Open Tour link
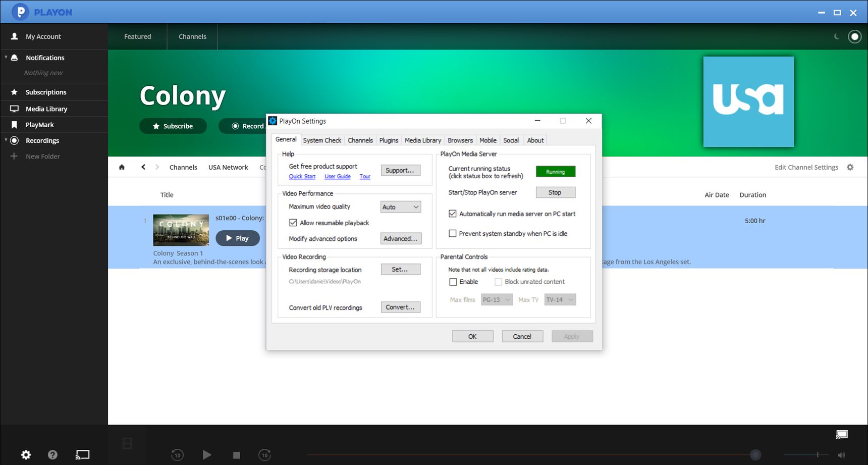Screen dimensions: 868x465 click(x=365, y=176)
